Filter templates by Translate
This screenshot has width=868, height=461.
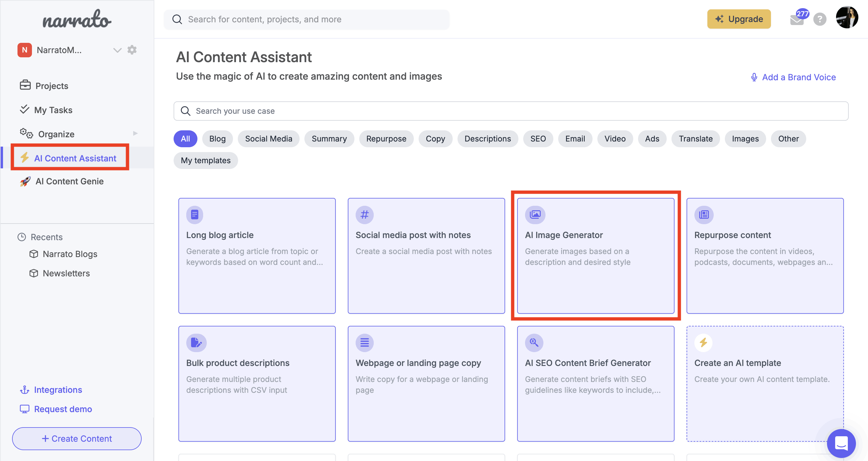point(696,138)
